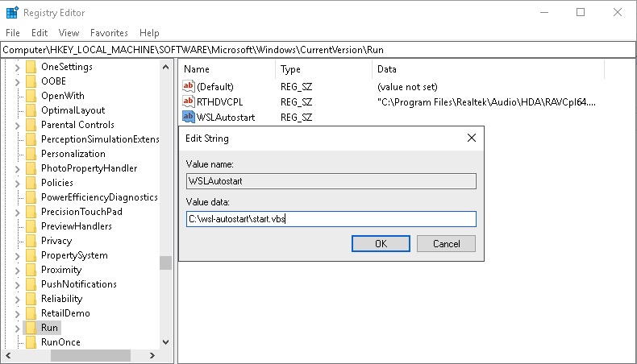Expand the Run tree node
This screenshot has height=364, width=637.
click(17, 329)
